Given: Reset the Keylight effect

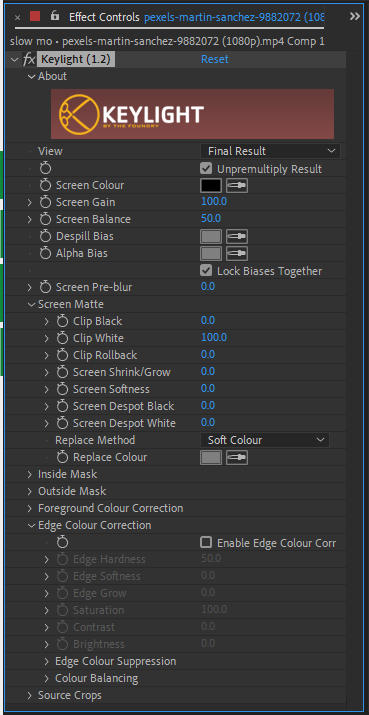Looking at the screenshot, I should tap(215, 59).
